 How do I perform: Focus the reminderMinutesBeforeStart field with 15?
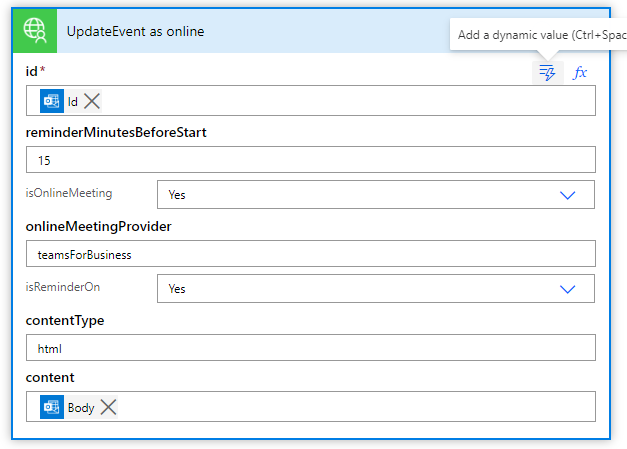pos(311,160)
